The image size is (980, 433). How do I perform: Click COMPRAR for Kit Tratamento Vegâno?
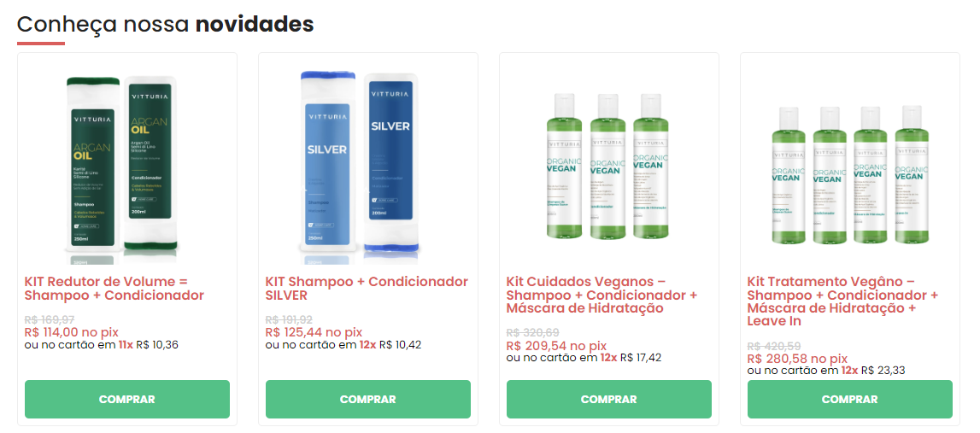click(x=850, y=399)
